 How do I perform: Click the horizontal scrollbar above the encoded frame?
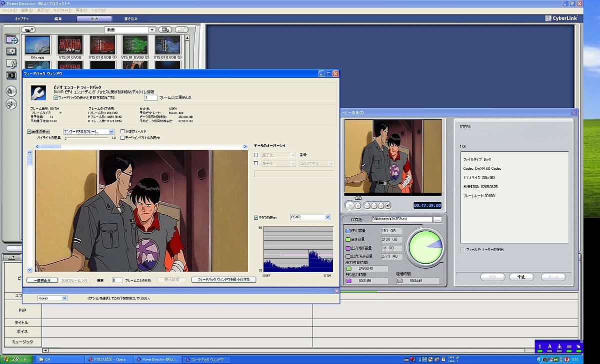point(141,146)
